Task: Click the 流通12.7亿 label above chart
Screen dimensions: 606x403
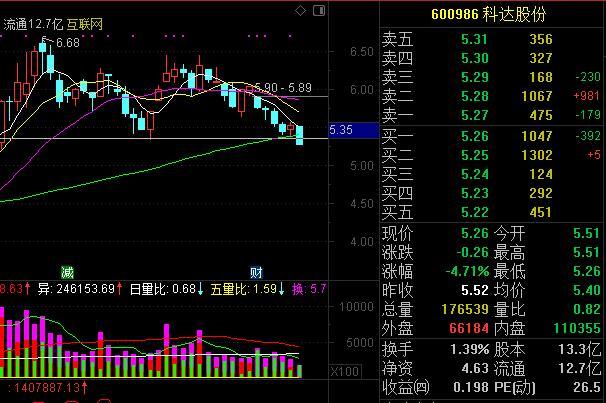Action: (33, 25)
